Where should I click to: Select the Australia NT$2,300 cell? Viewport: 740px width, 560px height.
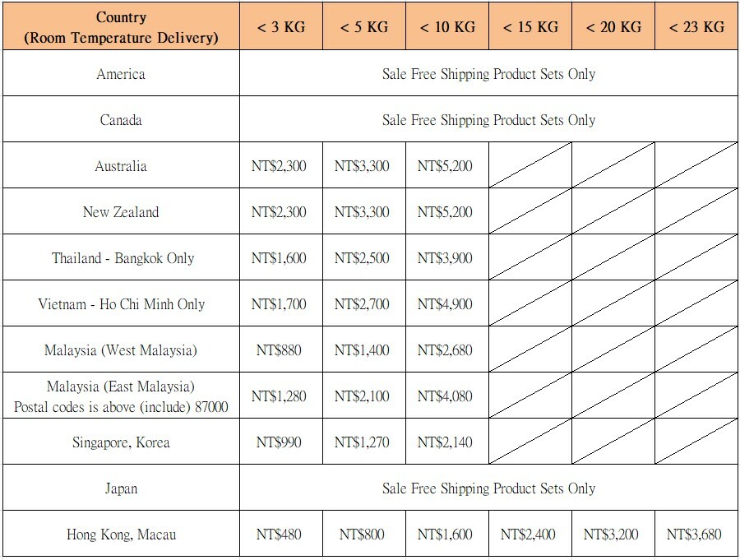(280, 166)
